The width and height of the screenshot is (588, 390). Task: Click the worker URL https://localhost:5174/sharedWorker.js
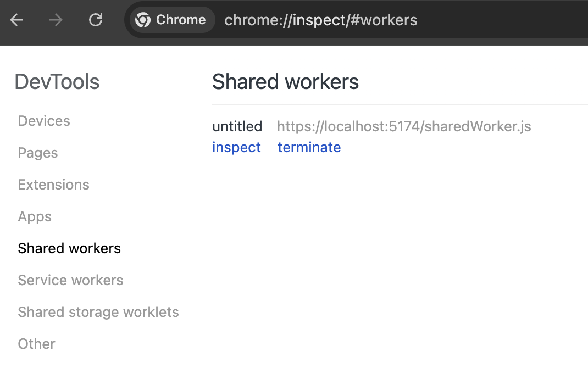click(x=404, y=126)
